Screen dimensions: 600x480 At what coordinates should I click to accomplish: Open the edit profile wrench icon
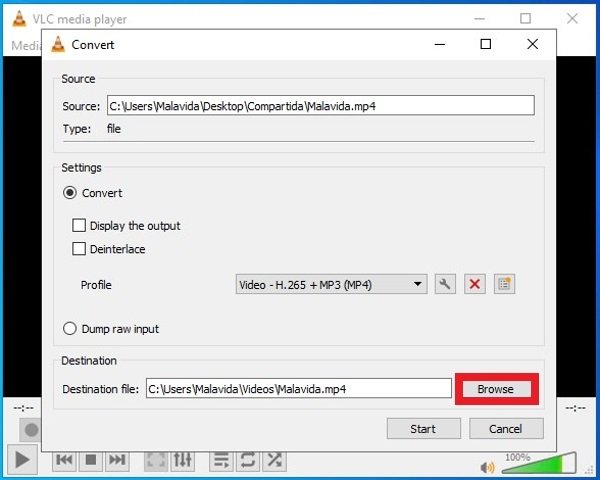coord(445,284)
